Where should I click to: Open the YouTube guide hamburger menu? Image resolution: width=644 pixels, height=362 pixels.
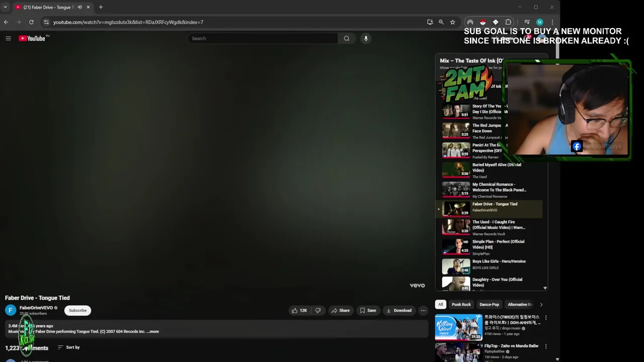(8, 38)
